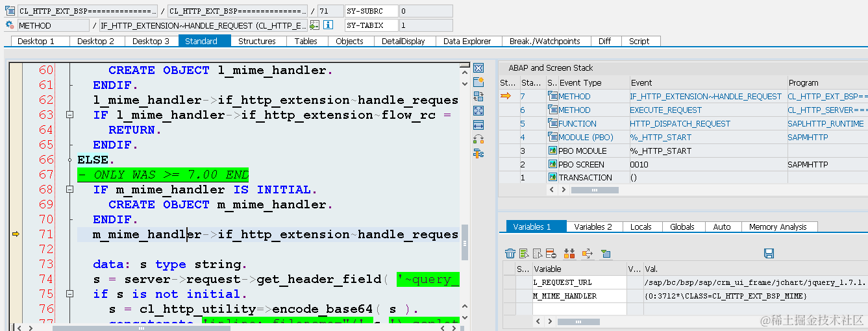Click the SY-TABIX value field
The image size is (868, 331).
[x=425, y=25]
